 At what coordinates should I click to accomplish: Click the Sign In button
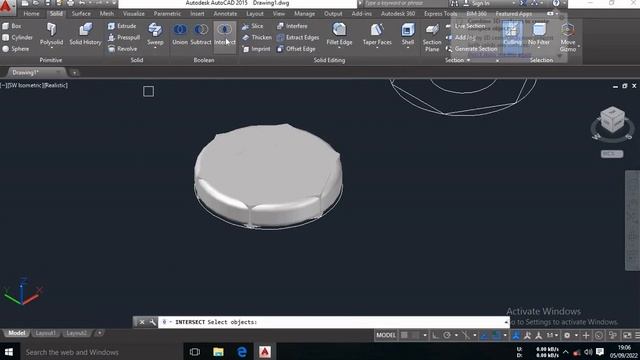click(477, 3)
